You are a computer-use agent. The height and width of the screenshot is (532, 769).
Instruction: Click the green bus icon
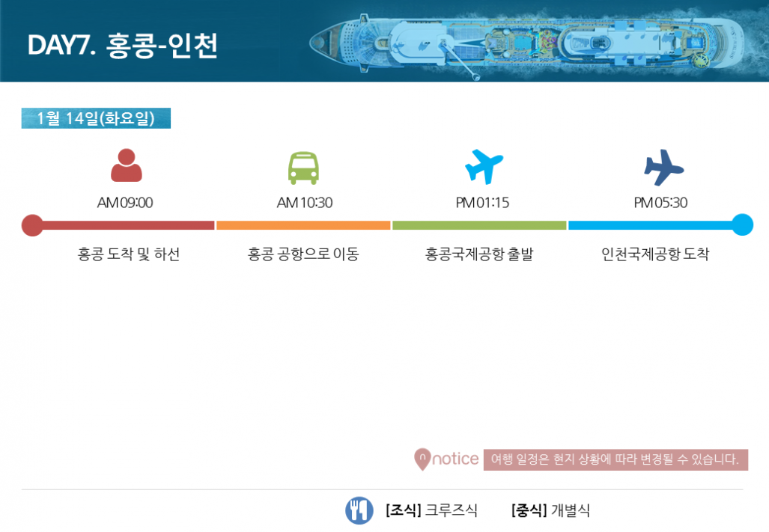(303, 168)
